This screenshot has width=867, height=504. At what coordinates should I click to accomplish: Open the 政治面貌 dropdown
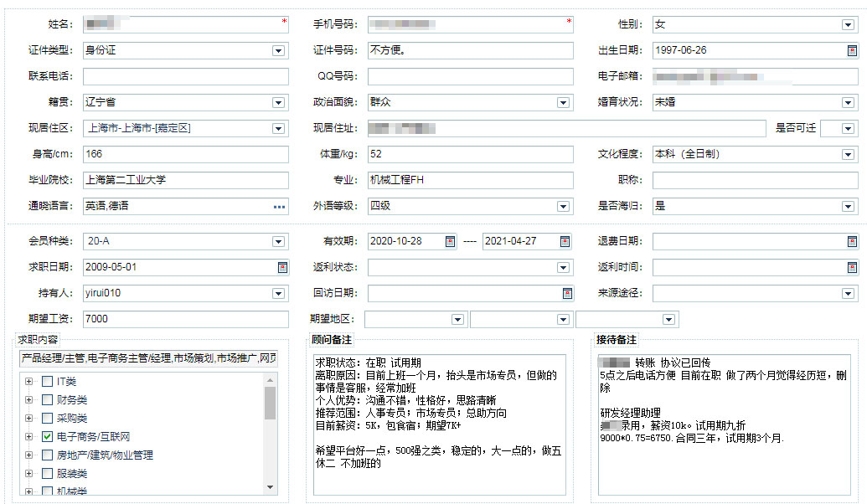click(x=563, y=103)
